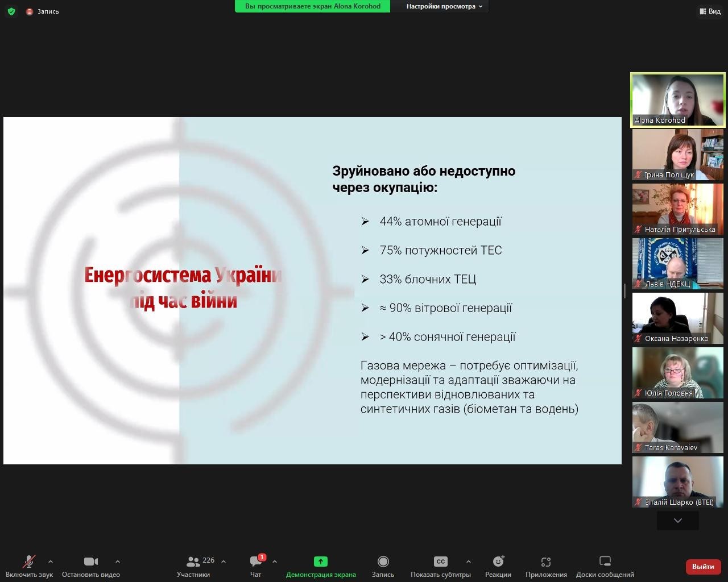Open Настройки просмотра dropdown
This screenshot has width=728, height=582.
pos(444,6)
